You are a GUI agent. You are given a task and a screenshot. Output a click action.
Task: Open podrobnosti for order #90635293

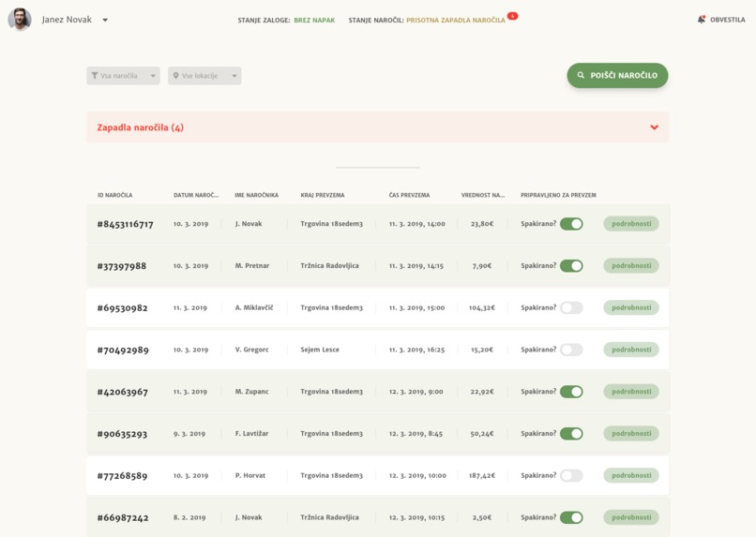tap(631, 434)
